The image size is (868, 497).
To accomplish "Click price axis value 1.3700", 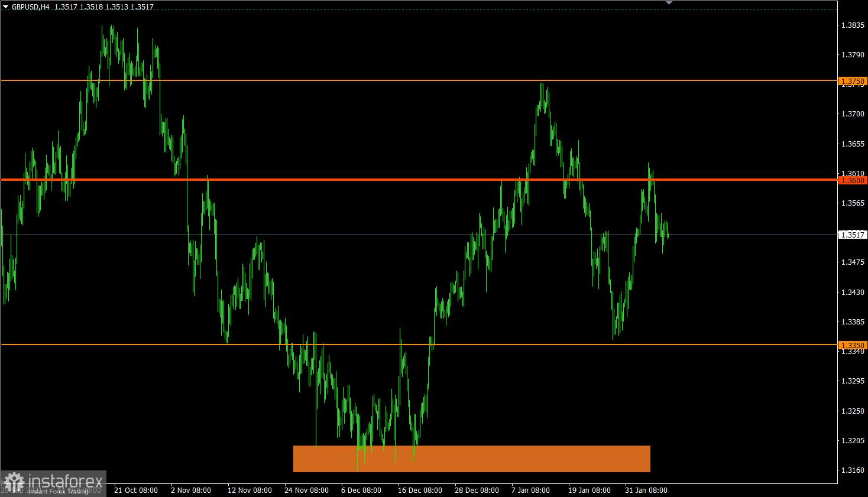I will coord(853,114).
